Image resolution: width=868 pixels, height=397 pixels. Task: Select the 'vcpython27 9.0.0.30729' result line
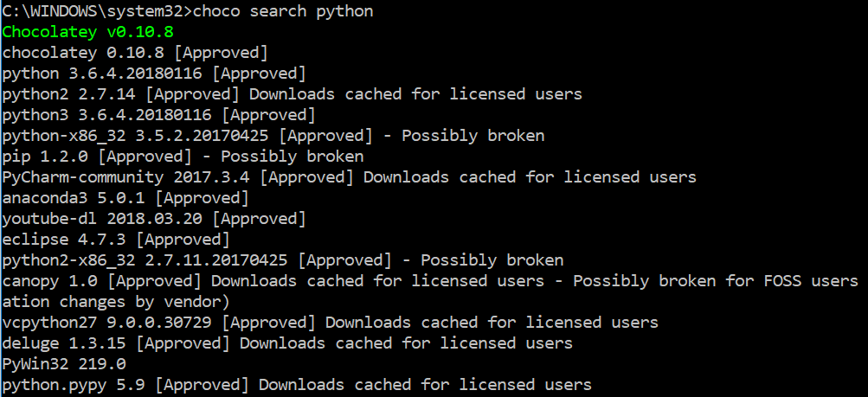(x=331, y=323)
